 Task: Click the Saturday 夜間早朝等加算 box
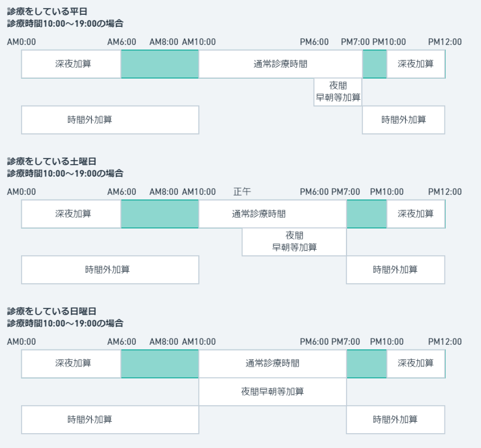[294, 242]
